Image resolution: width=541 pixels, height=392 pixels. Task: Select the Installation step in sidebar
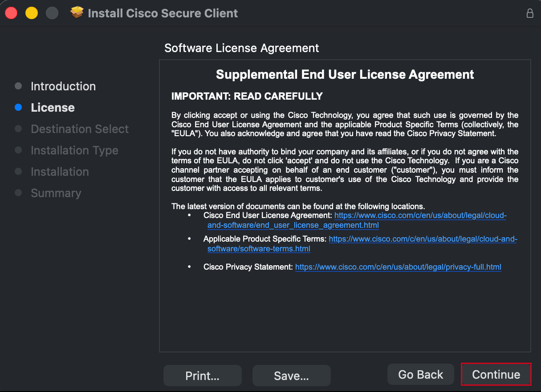(x=60, y=172)
